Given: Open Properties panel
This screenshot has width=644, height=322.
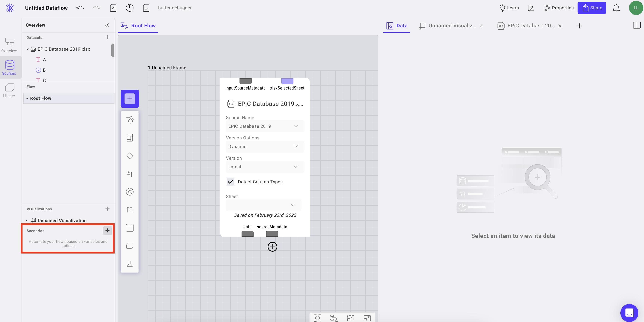Looking at the screenshot, I should click(558, 8).
